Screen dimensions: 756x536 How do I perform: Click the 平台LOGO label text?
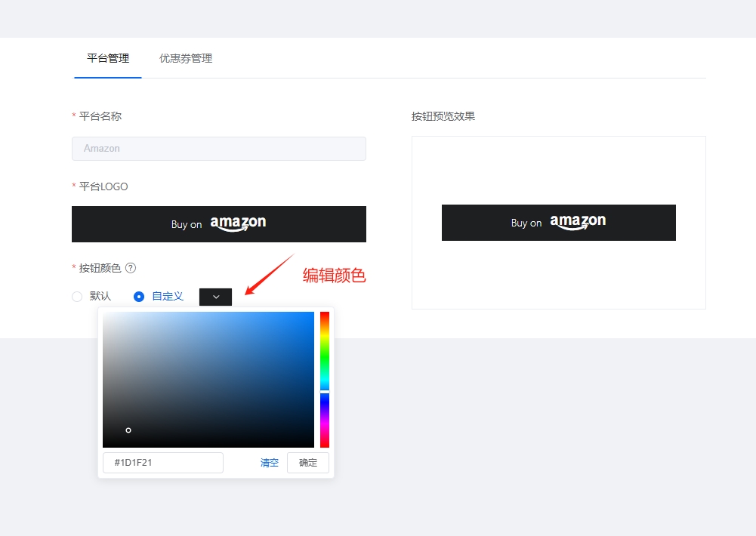point(103,186)
